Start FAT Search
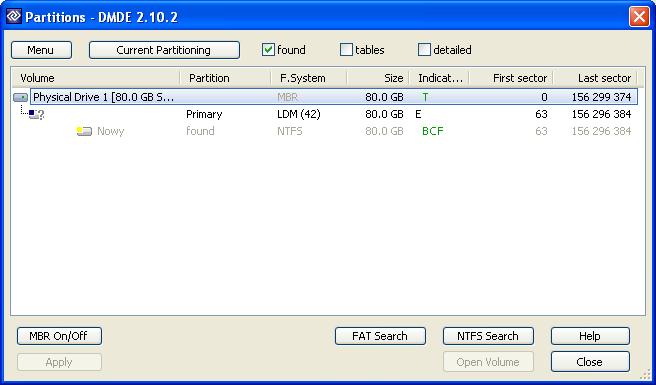Viewport: 656px width, 385px height. pos(380,336)
